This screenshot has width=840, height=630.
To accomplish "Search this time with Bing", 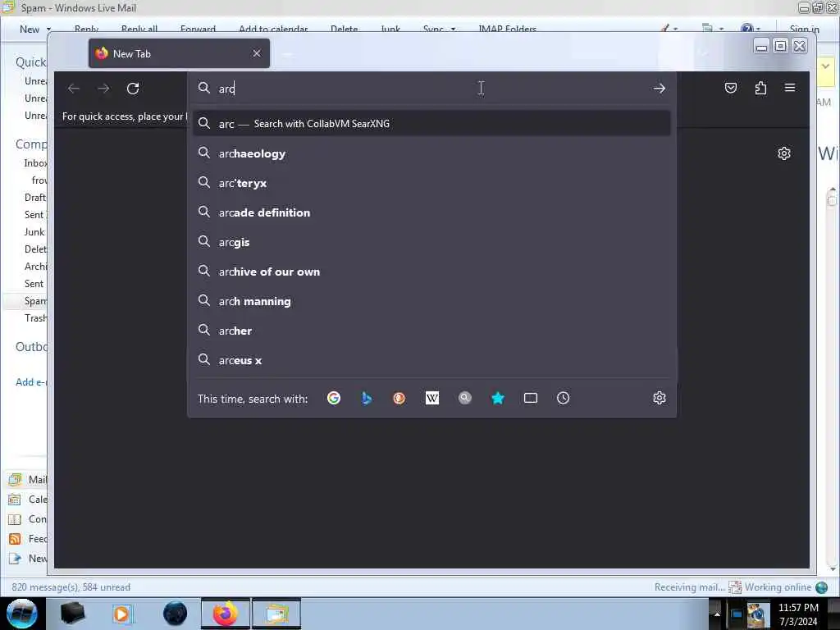I will (367, 398).
